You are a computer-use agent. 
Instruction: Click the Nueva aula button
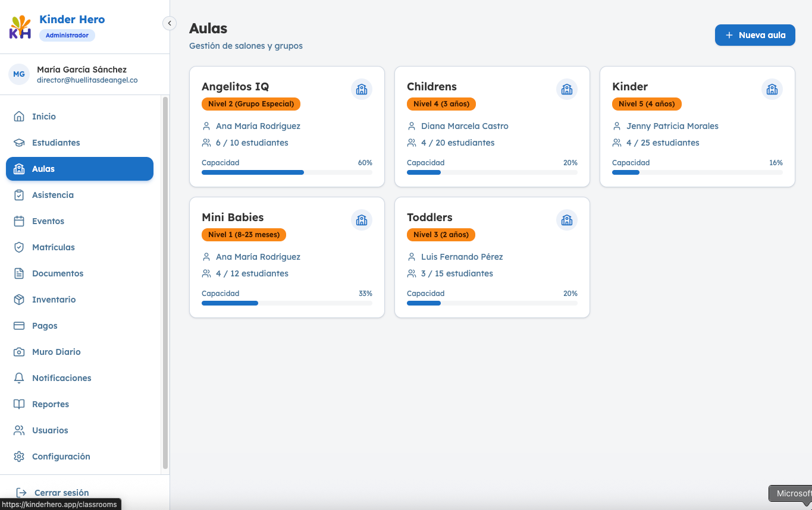pos(755,35)
